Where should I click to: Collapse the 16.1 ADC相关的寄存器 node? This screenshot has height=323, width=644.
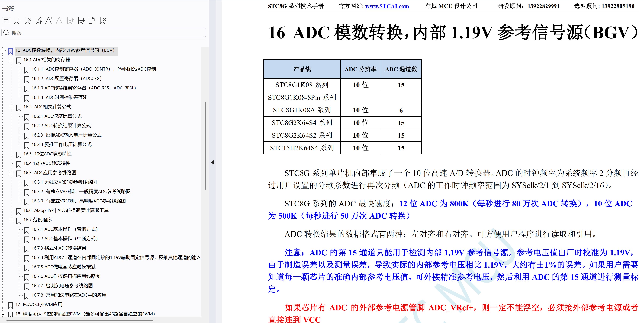(11, 60)
